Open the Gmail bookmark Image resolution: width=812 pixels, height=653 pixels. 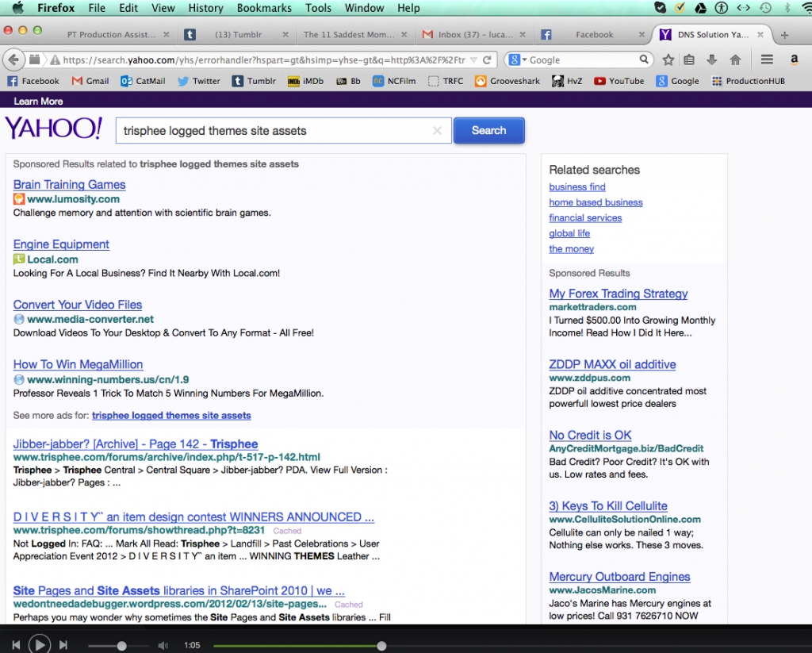coord(90,81)
